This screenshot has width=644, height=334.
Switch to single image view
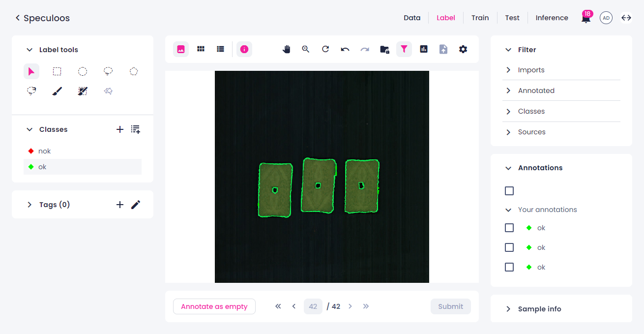point(181,49)
